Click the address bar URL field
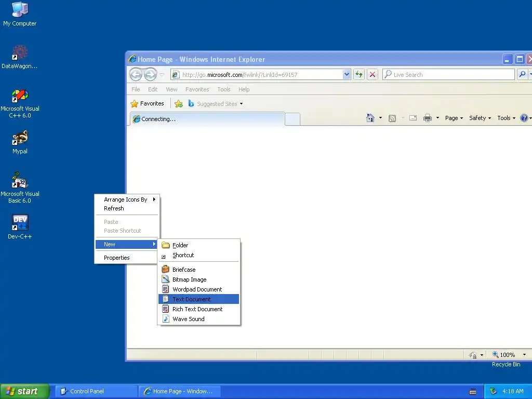The width and height of the screenshot is (532, 399). 261,75
